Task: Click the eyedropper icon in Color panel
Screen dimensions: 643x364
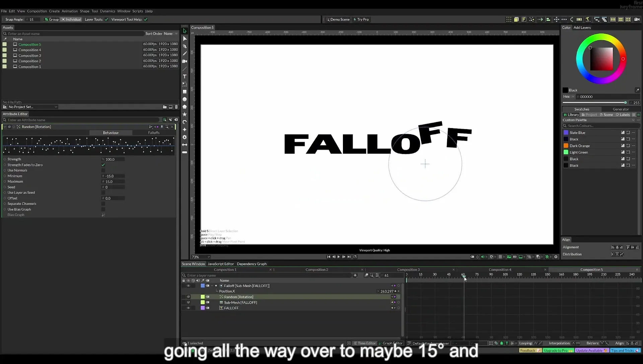Action: [637, 90]
